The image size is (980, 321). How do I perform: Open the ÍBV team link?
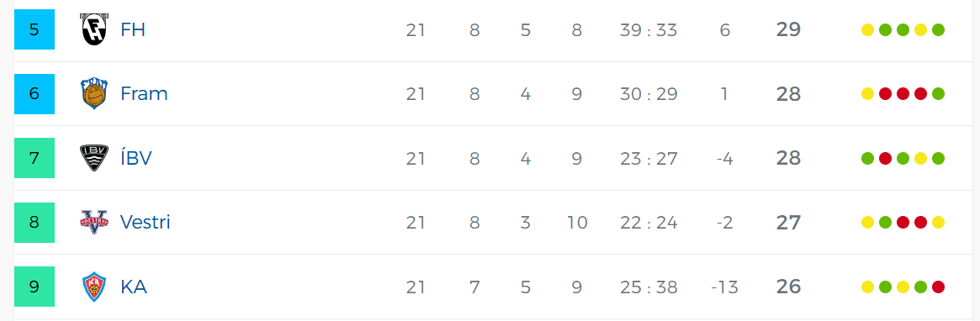pyautogui.click(x=136, y=157)
